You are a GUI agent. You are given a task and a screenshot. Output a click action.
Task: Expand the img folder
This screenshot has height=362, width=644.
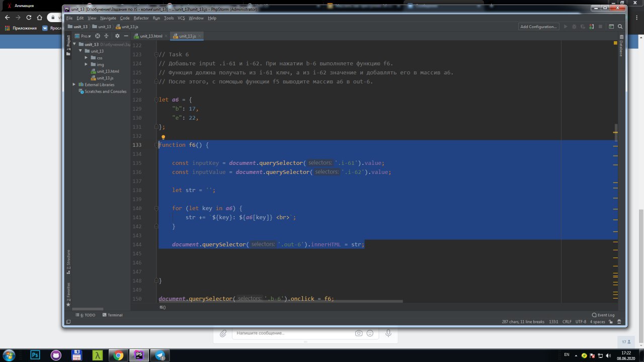click(86, 64)
